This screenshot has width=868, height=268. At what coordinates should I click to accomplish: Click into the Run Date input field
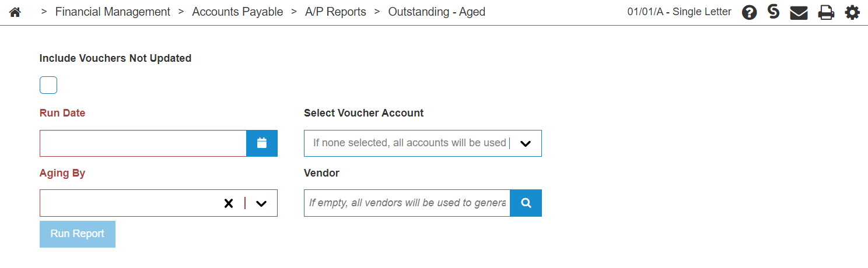[x=143, y=143]
